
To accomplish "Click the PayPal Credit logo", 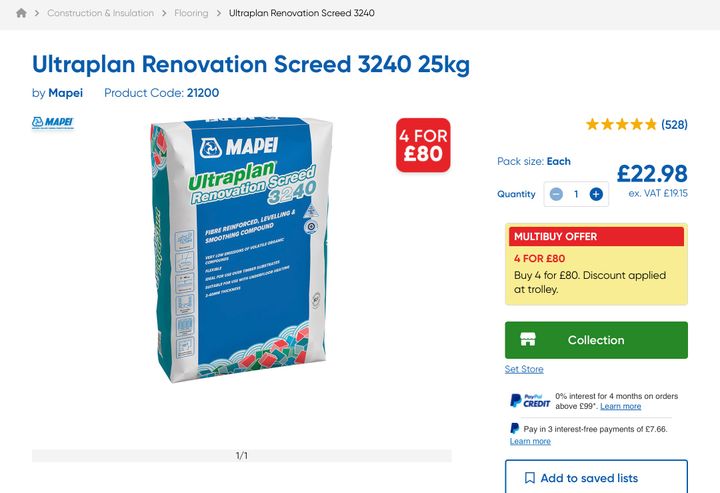I will 530,401.
